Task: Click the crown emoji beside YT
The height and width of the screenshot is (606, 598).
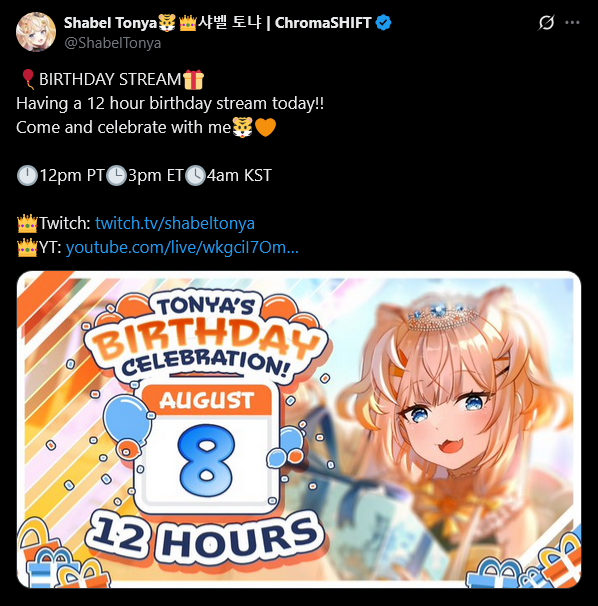Action: point(27,247)
